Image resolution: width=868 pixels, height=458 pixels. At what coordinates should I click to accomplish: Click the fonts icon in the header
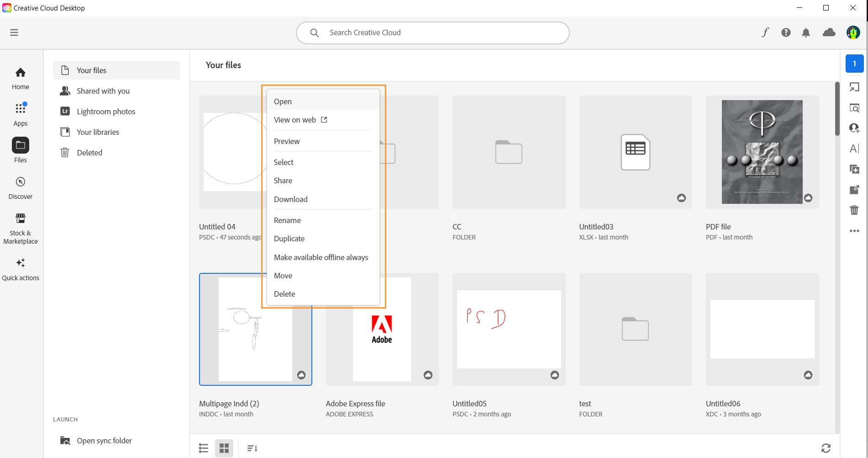765,32
